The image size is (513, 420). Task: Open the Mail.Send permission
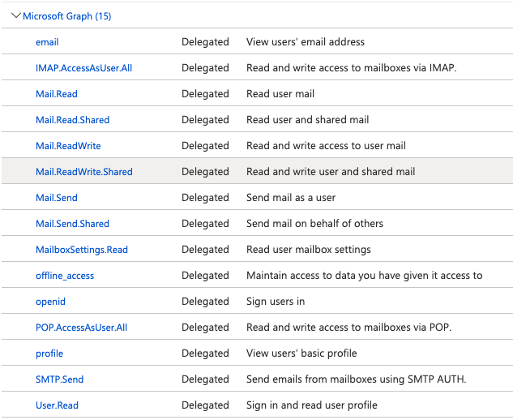click(x=57, y=198)
